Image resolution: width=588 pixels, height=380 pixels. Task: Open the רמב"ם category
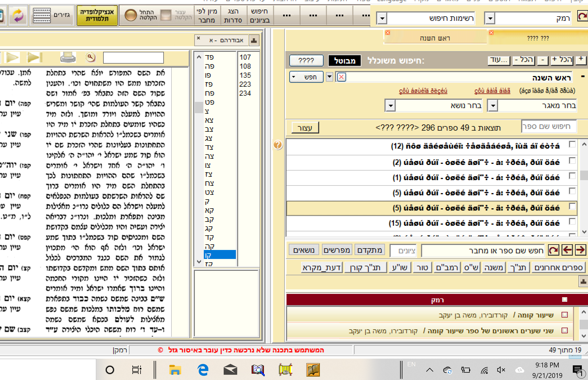tap(447, 268)
